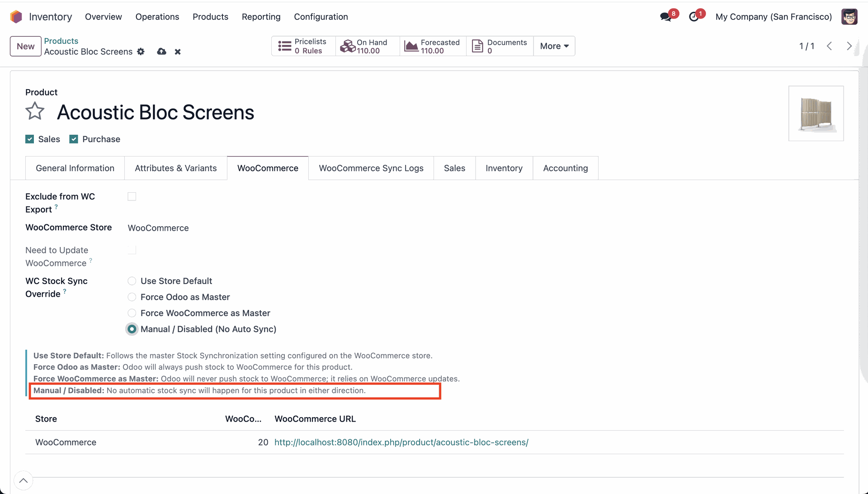Image resolution: width=868 pixels, height=494 pixels.
Task: Open the Pricelists 0 Rules stat button
Action: click(x=303, y=46)
